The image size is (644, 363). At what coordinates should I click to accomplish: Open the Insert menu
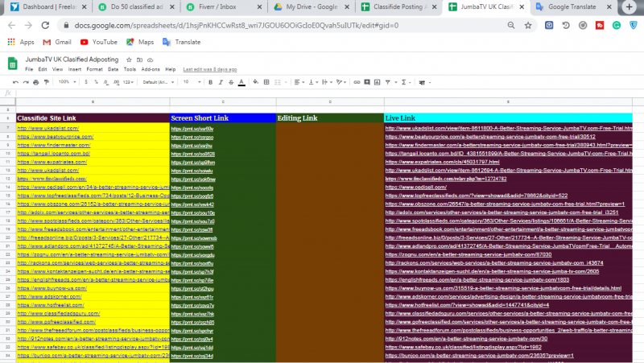click(x=75, y=69)
